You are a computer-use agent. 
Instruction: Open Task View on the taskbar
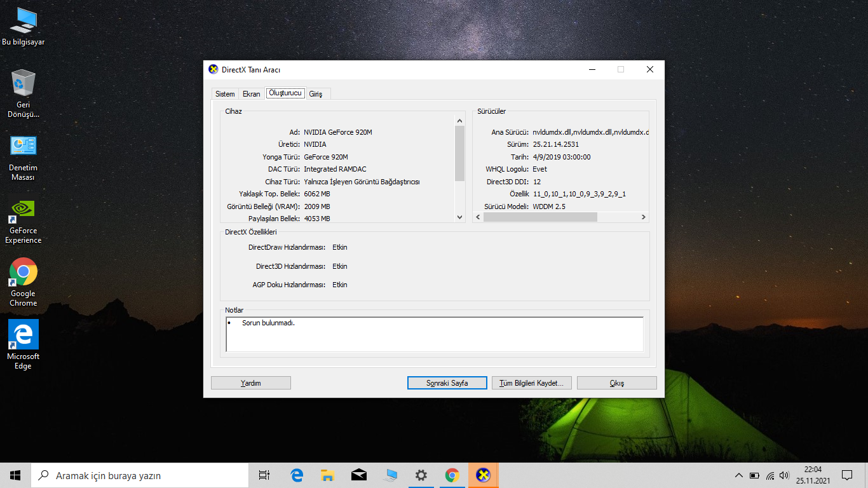coord(264,475)
